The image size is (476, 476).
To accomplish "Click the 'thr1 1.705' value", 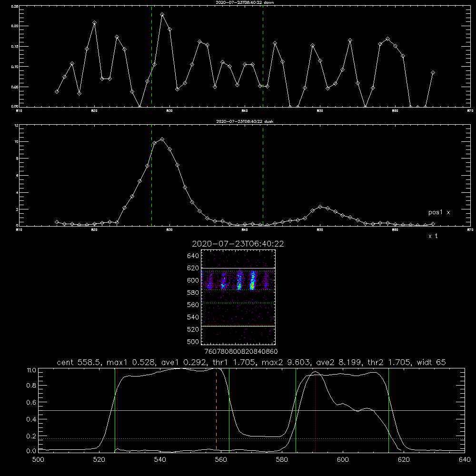I will point(233,362).
